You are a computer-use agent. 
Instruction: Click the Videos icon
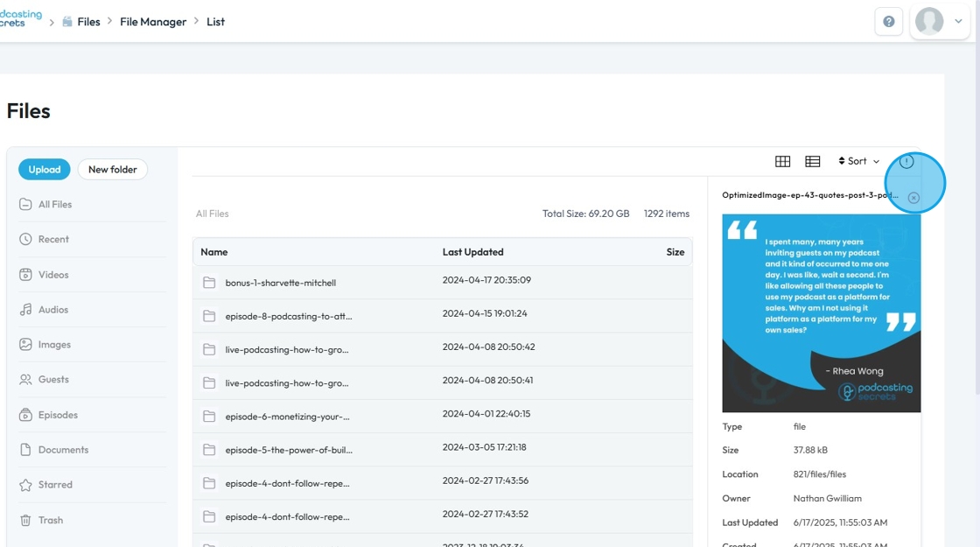pos(25,275)
